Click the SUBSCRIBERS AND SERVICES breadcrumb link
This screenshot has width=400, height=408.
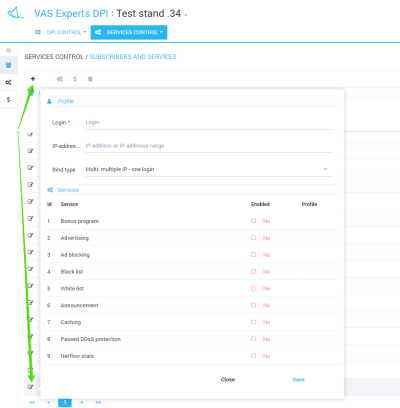133,57
